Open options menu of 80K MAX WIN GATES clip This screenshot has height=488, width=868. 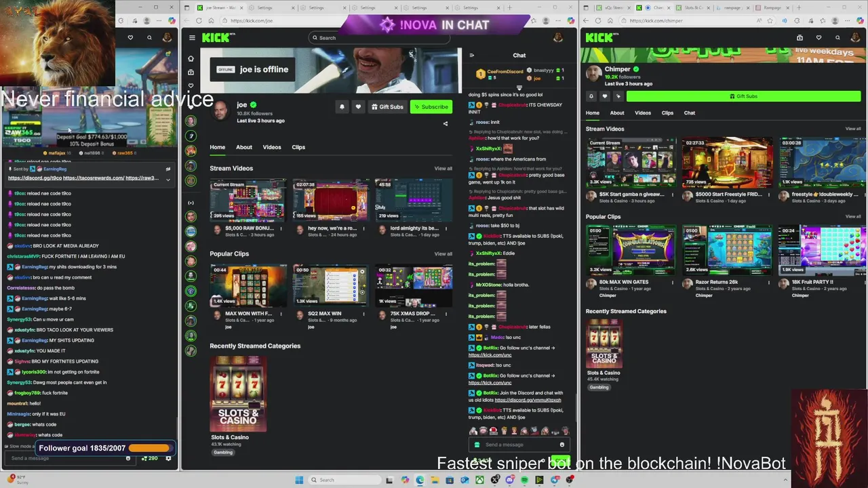tap(672, 282)
